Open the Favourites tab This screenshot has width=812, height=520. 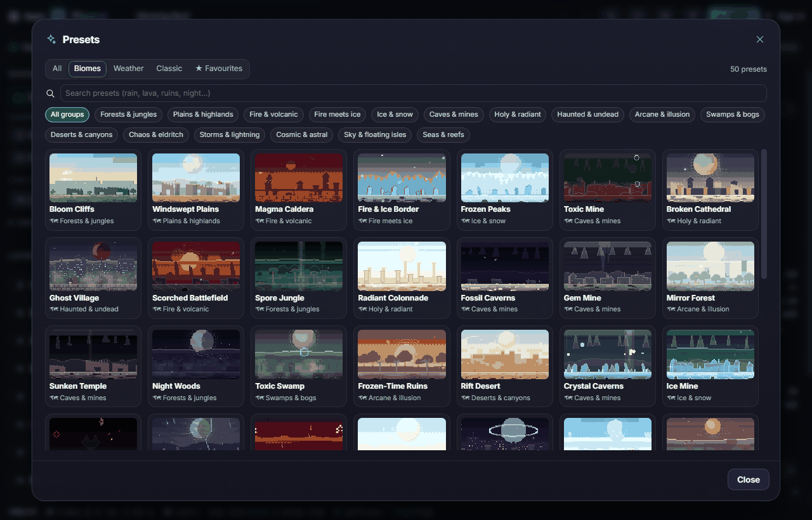click(x=219, y=68)
